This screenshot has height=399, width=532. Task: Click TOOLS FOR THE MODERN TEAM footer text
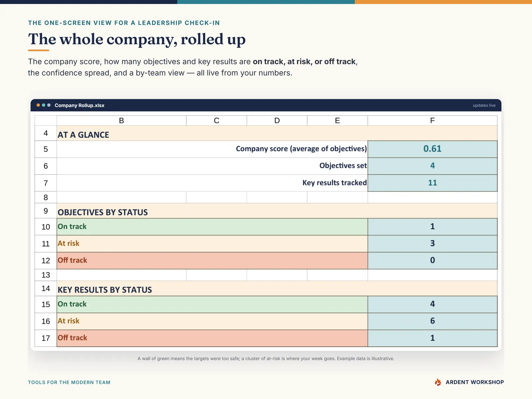[x=69, y=382]
